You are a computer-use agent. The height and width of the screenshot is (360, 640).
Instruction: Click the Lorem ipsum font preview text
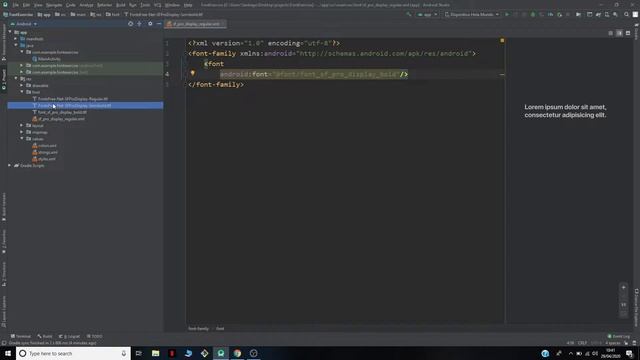point(565,111)
